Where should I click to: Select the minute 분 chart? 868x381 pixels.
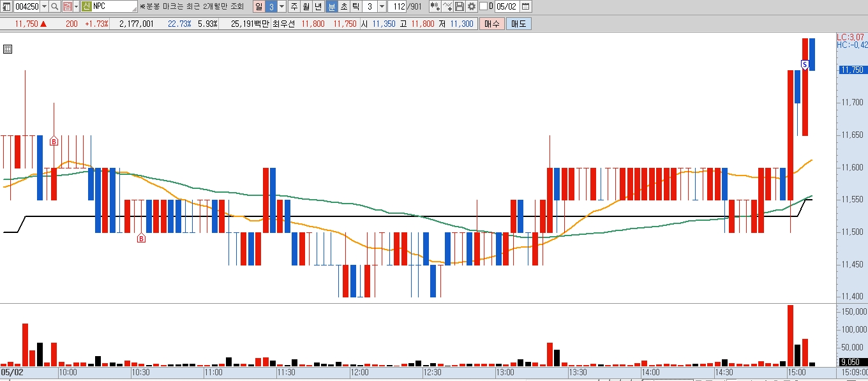pyautogui.click(x=331, y=6)
